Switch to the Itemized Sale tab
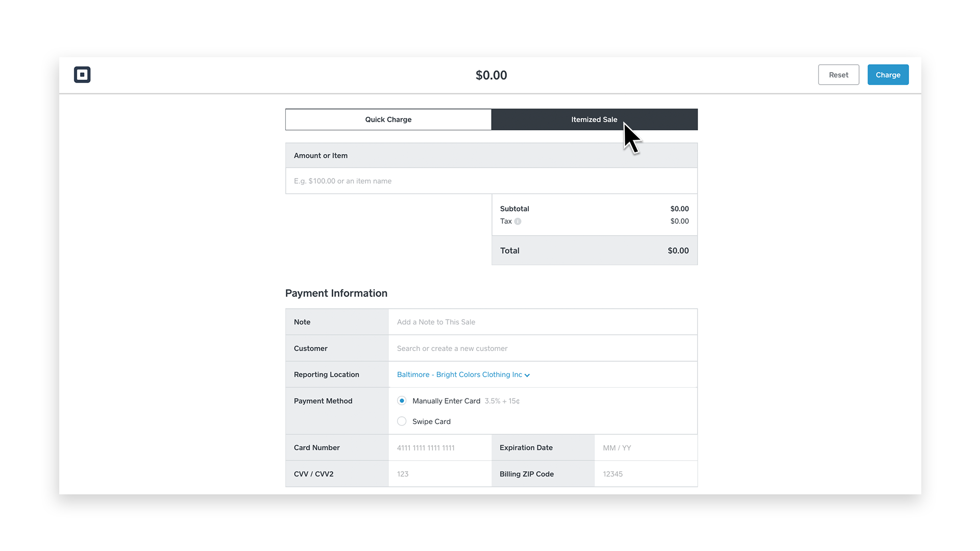Viewport: 980px width, 551px height. (594, 119)
